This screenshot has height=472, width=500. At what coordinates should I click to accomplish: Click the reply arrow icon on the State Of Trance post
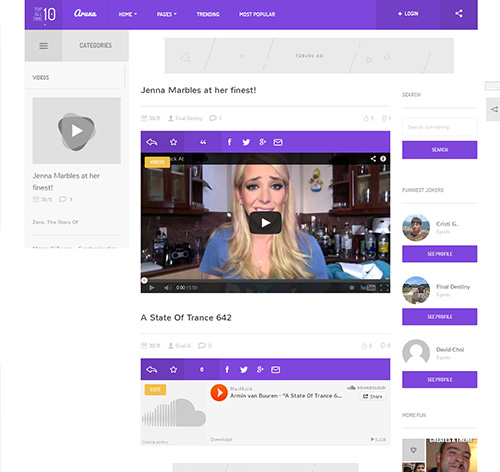point(152,370)
